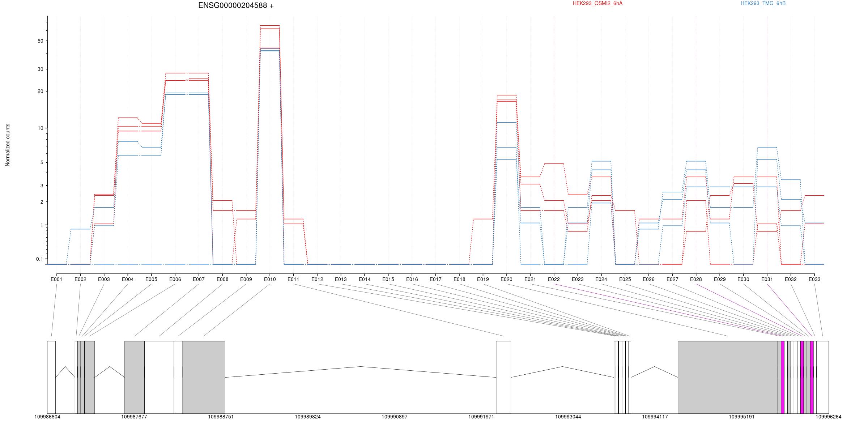Click exon label E009

[x=246, y=279]
